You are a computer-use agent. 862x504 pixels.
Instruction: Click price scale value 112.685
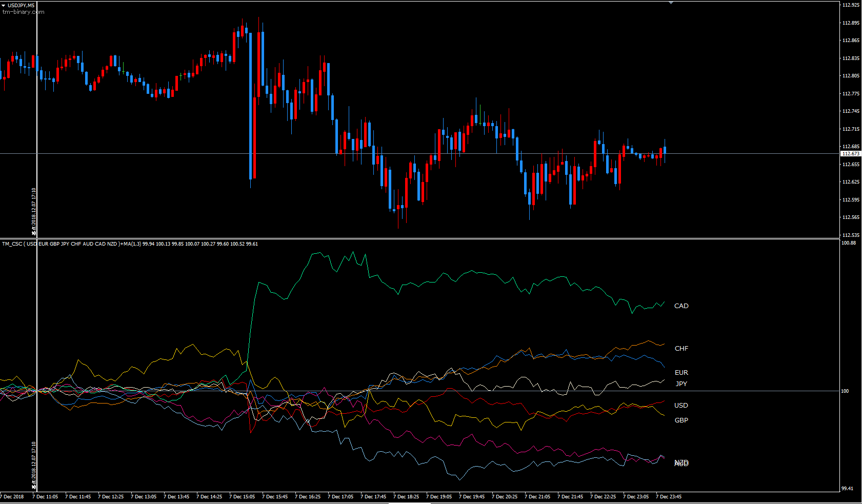coord(851,147)
